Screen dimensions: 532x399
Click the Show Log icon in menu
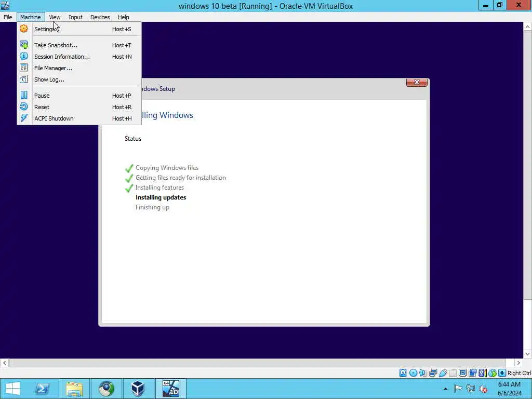[24, 79]
